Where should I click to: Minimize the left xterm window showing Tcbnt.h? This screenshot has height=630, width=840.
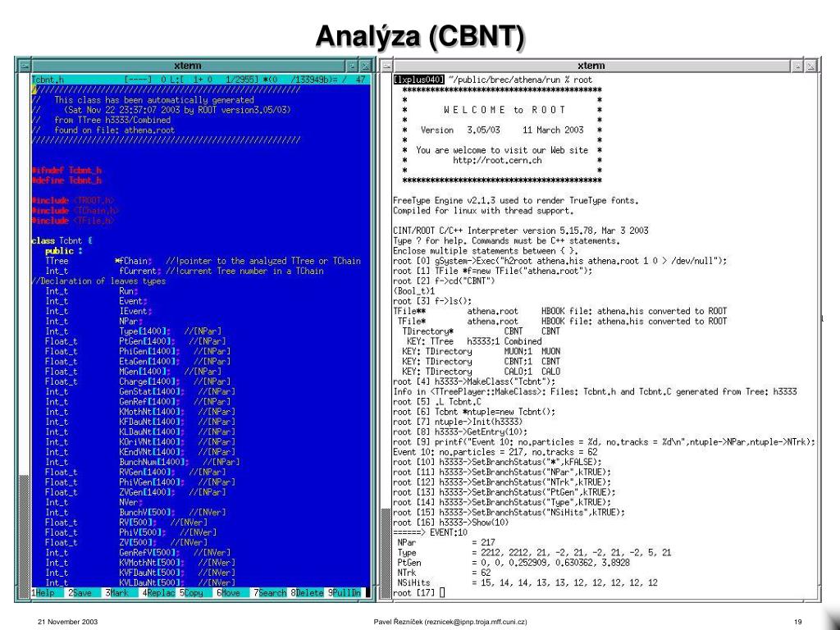pyautogui.click(x=352, y=66)
